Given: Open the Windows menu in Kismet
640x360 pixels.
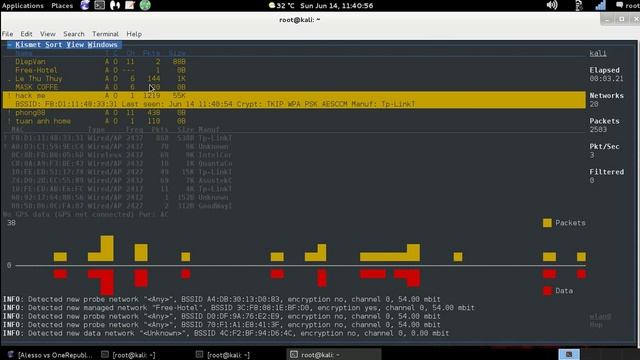Looking at the screenshot, I should (x=102, y=44).
